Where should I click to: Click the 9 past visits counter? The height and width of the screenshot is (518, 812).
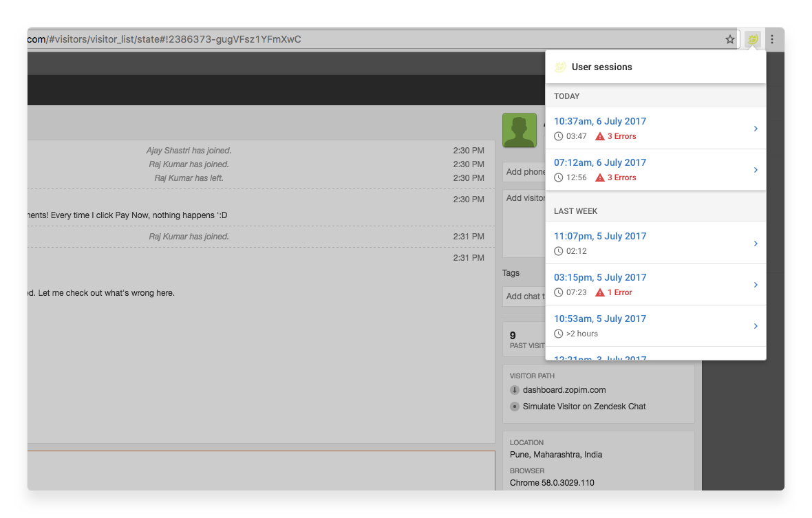click(524, 339)
